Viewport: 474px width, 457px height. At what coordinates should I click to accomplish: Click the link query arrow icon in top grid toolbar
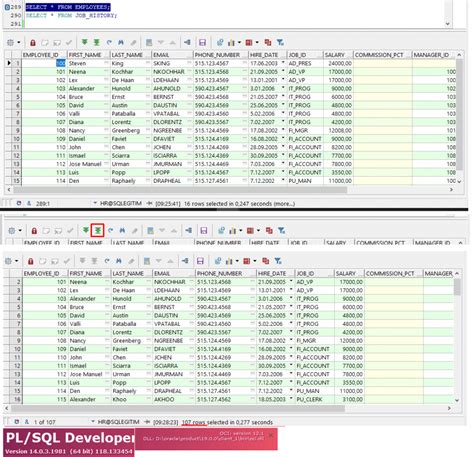coord(187,42)
